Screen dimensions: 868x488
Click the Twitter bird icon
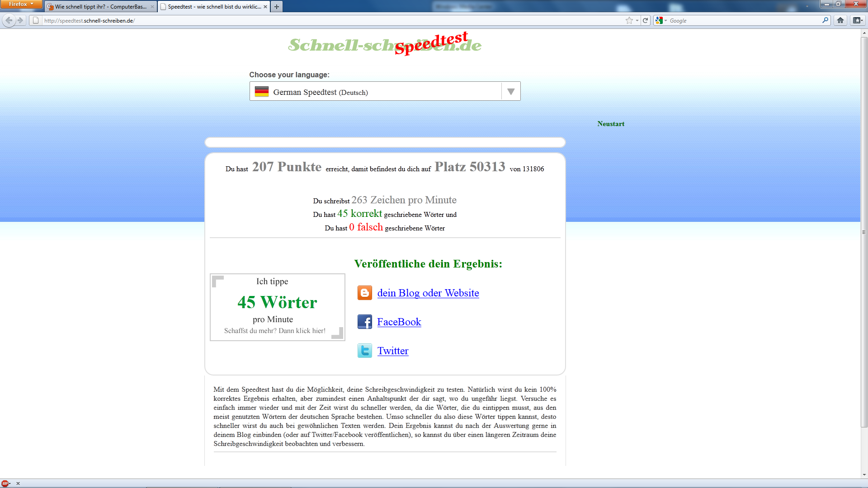point(364,351)
